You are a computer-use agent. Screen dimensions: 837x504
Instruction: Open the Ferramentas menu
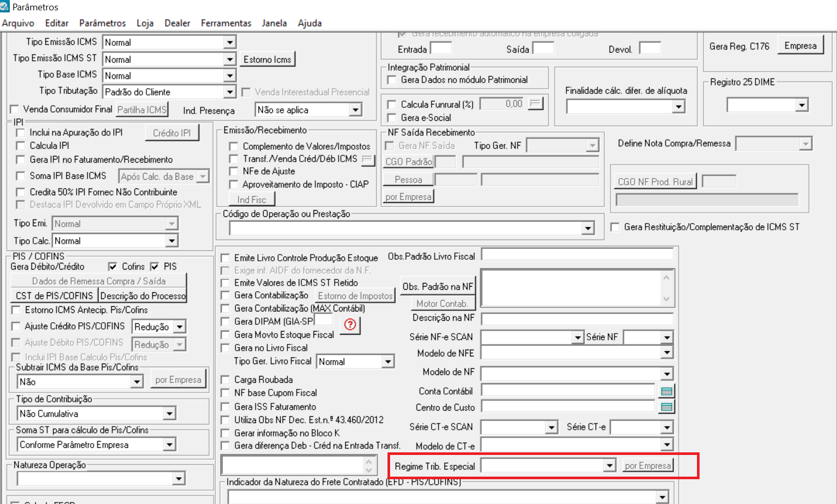click(226, 23)
